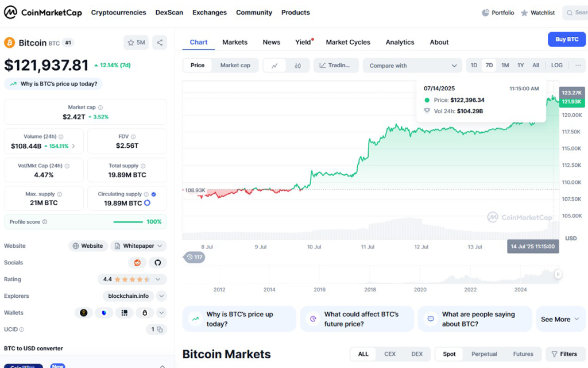Expand See More questions
588x368 pixels.
(x=560, y=319)
